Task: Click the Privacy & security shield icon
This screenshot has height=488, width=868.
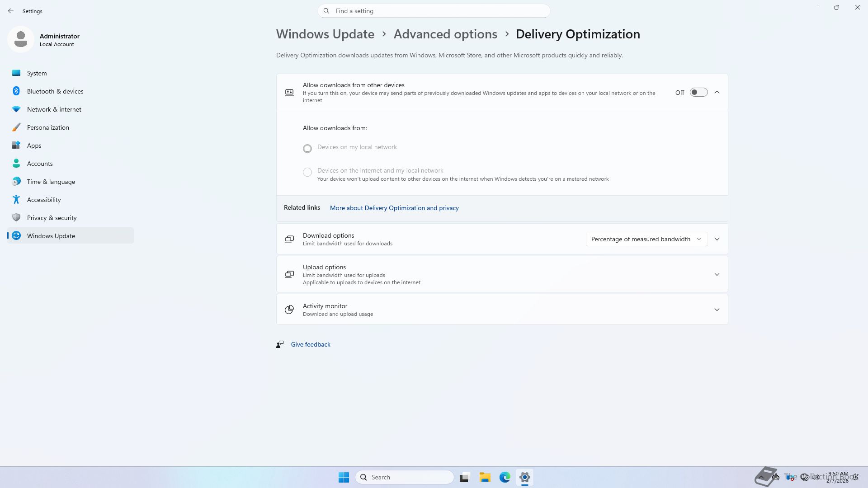Action: point(16,218)
